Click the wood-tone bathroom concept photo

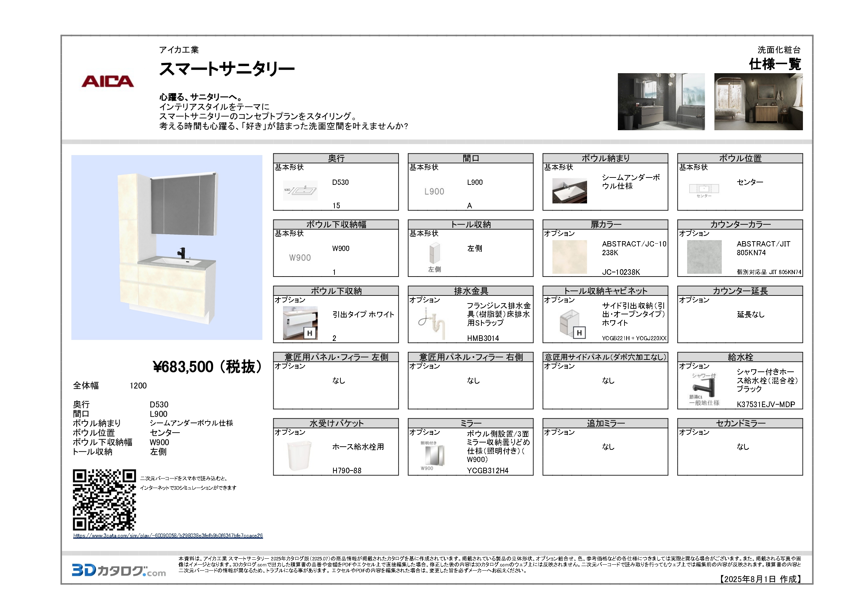(758, 102)
